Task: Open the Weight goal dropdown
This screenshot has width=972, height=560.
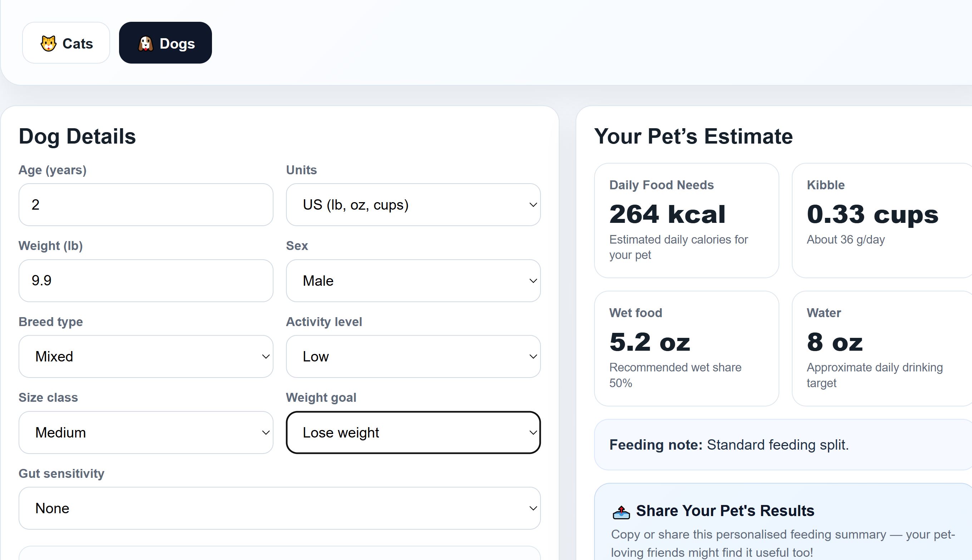Action: [x=413, y=433]
